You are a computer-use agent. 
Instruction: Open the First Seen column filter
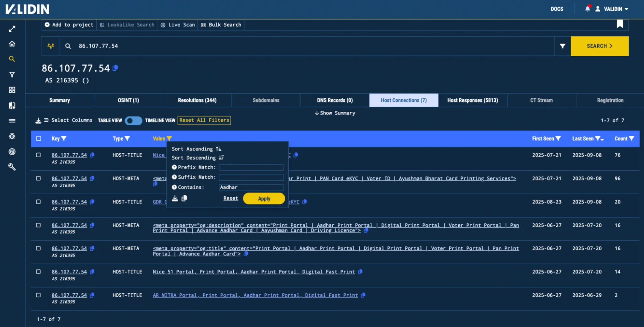pos(558,139)
